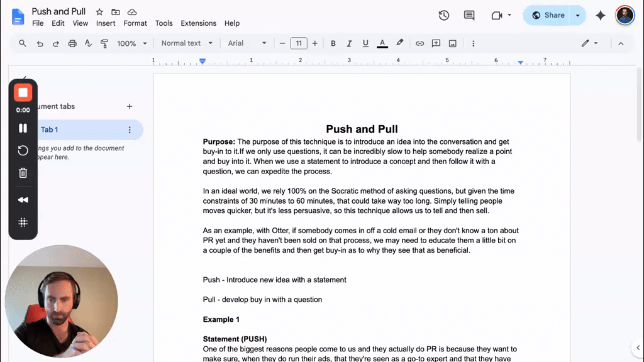Screen dimensions: 644x362
Task: Open the Tools menu
Action: pos(164,23)
